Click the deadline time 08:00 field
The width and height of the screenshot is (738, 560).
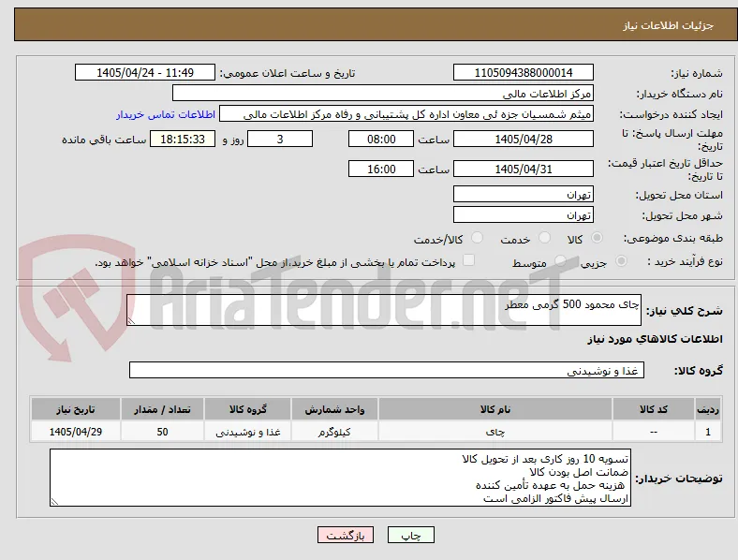381,139
